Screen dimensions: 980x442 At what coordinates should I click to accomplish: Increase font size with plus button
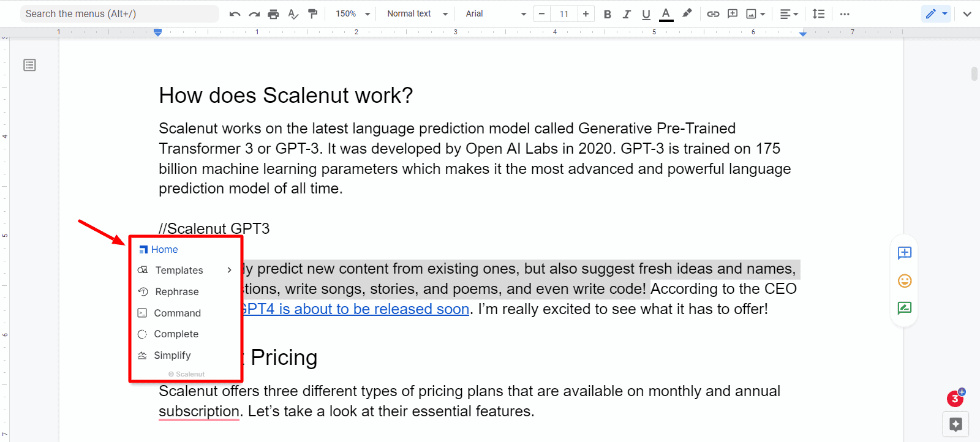tap(586, 13)
